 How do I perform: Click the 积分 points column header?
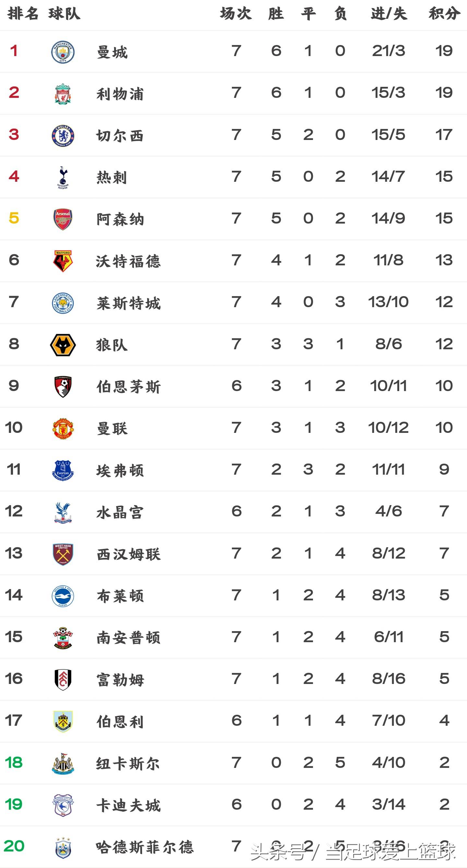point(444,14)
